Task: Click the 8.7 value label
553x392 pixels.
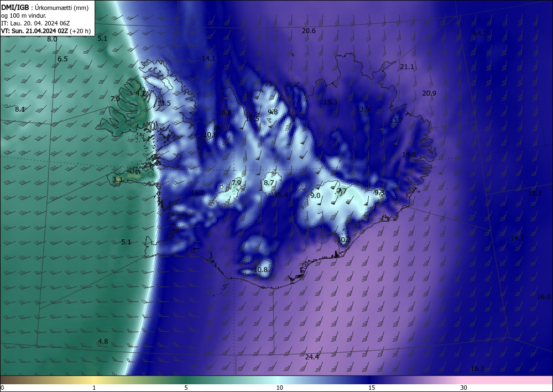Action: (x=269, y=183)
